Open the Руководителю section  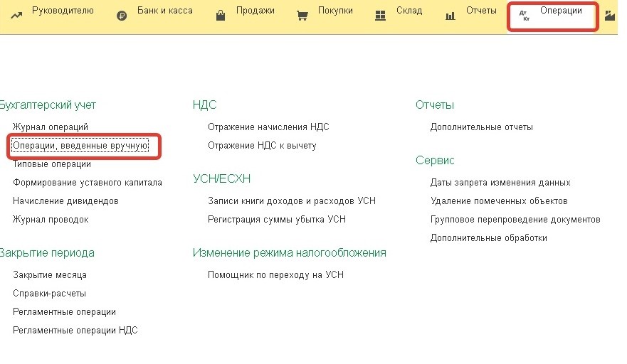pyautogui.click(x=63, y=11)
